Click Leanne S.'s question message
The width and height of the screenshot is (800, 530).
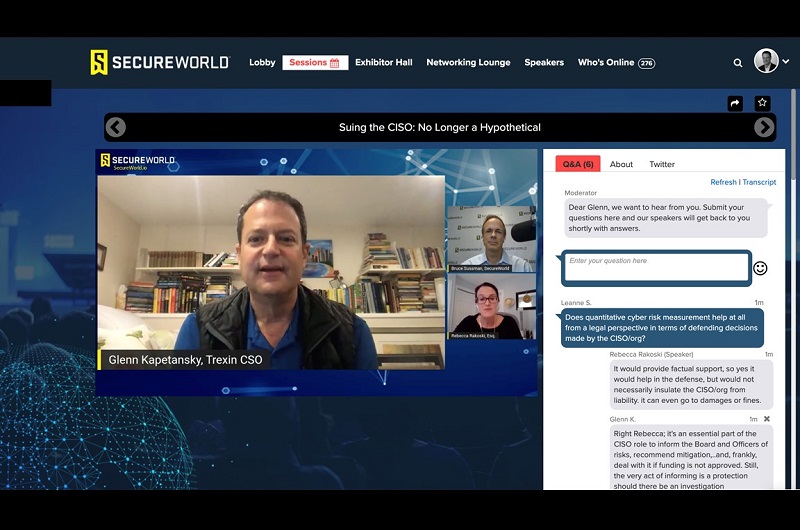click(662, 328)
